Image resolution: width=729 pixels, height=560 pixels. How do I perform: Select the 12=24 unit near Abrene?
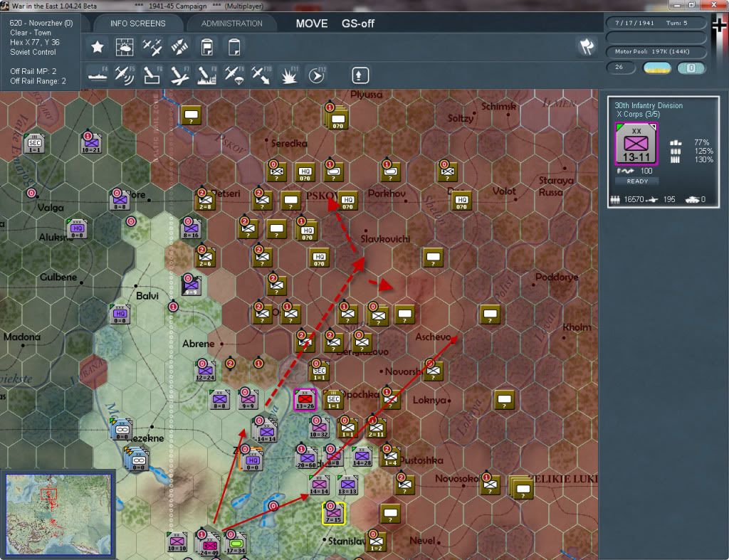tap(205, 371)
